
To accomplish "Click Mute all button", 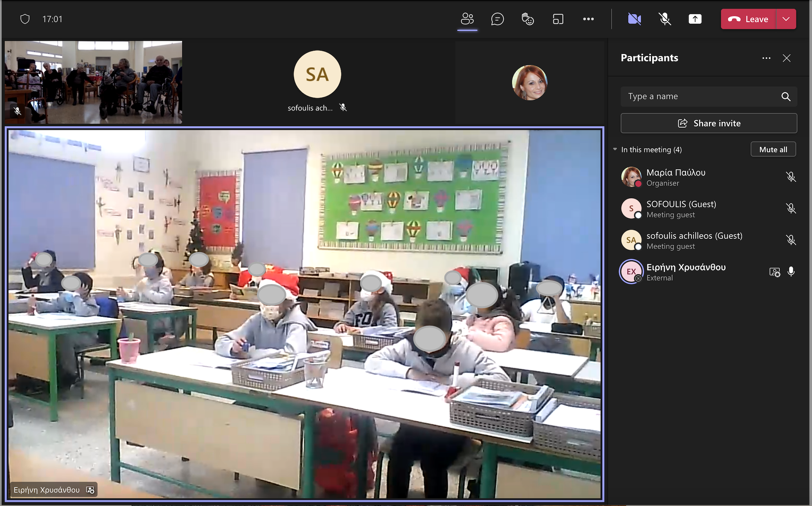I will [x=773, y=149].
